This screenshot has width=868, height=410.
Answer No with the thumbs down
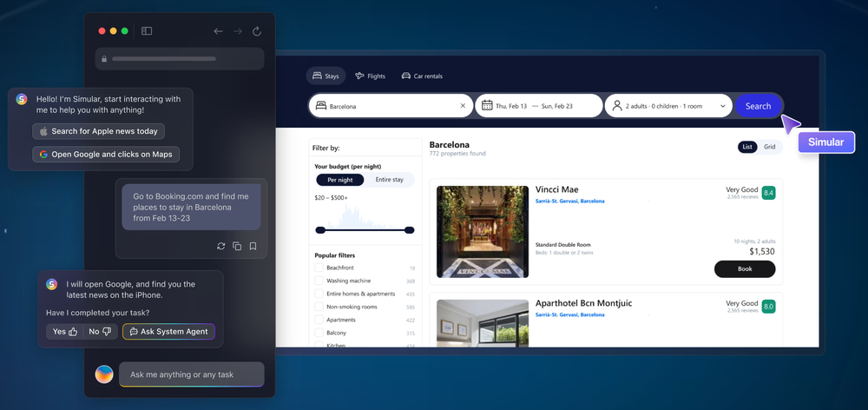[100, 332]
